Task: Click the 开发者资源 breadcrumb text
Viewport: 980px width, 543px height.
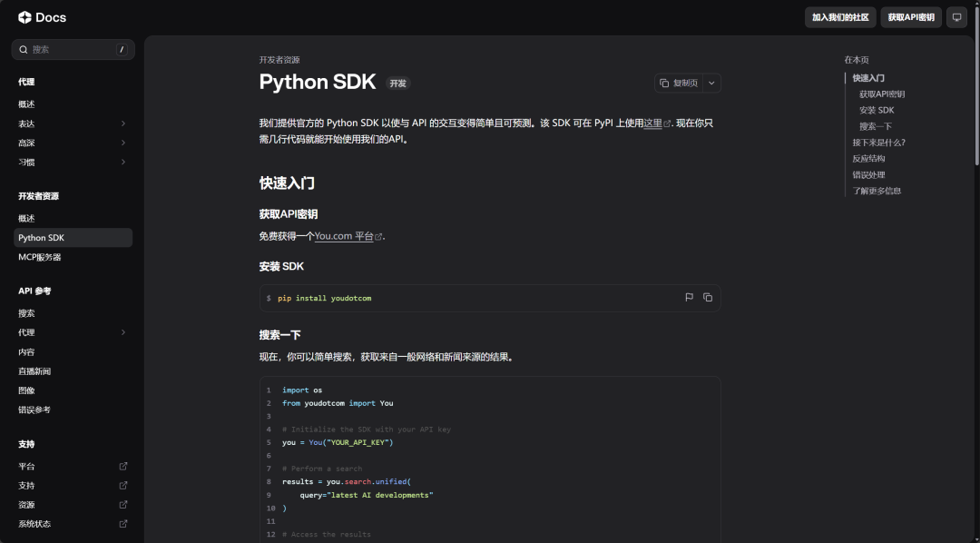Action: (x=279, y=60)
